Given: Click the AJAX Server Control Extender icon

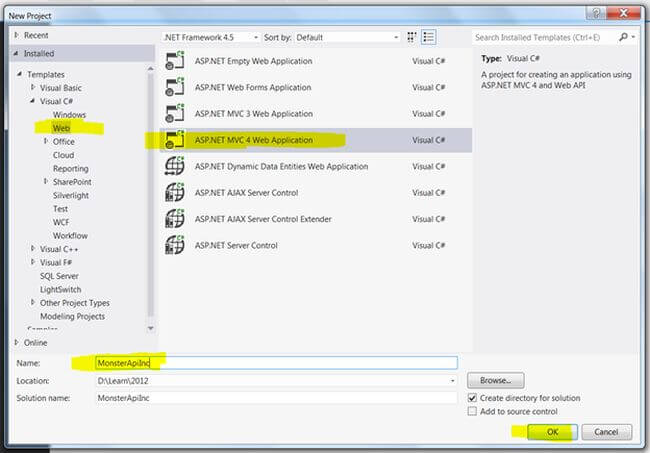Looking at the screenshot, I should click(x=175, y=219).
